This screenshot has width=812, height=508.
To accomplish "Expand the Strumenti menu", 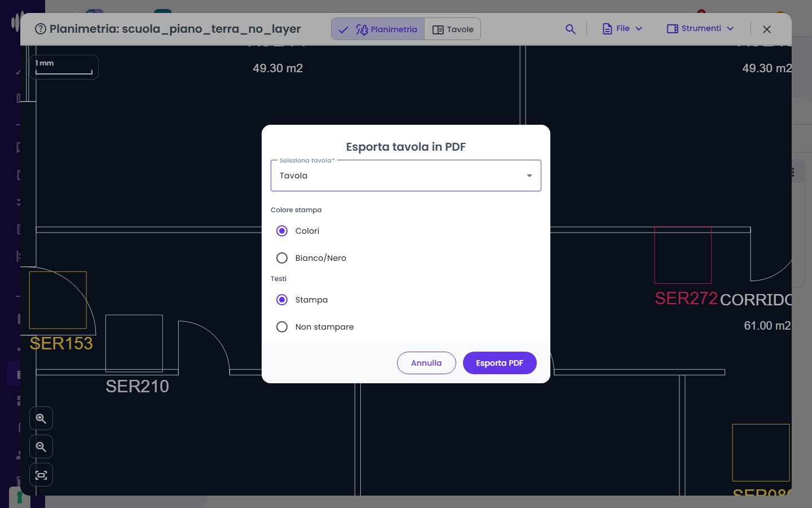I will click(x=700, y=29).
